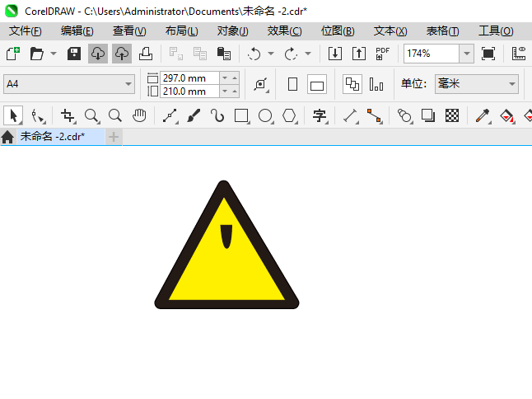Viewport: 532px width, 399px height.
Task: Select the Transparency checkerboard tool
Action: pyautogui.click(x=452, y=115)
